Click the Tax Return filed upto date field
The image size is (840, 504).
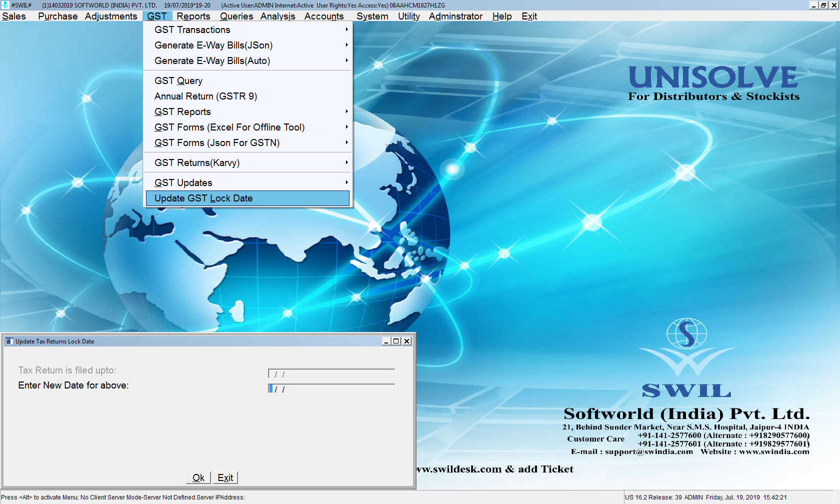click(331, 373)
